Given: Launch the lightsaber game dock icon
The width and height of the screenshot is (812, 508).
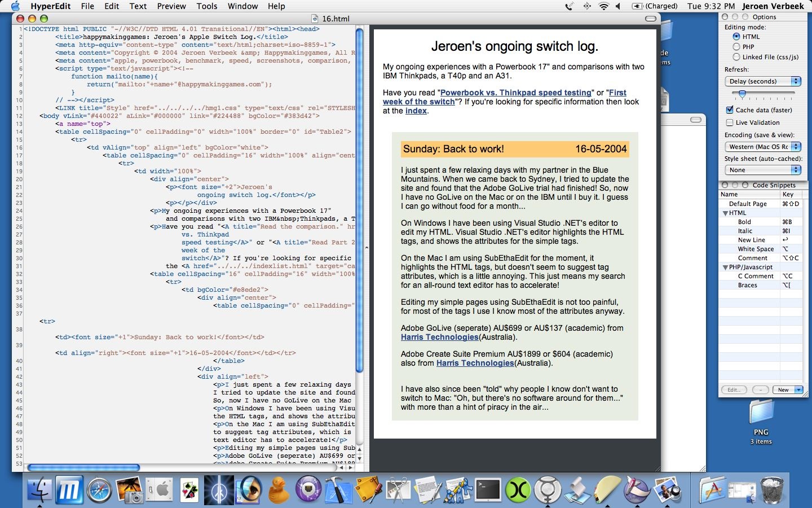Looking at the screenshot, I should [218, 489].
